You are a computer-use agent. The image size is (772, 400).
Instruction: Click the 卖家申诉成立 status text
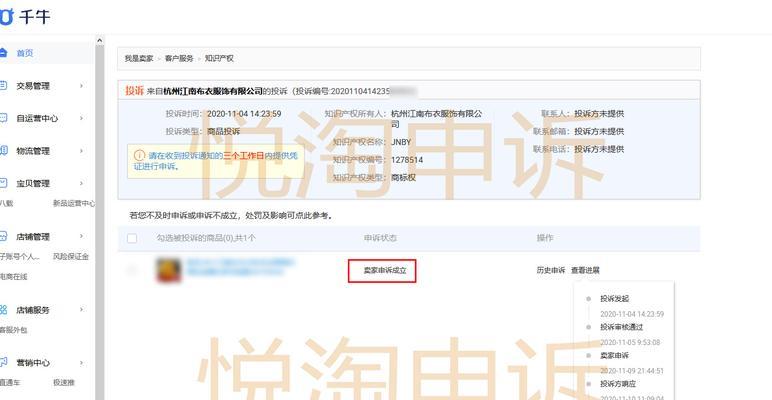tap(385, 270)
